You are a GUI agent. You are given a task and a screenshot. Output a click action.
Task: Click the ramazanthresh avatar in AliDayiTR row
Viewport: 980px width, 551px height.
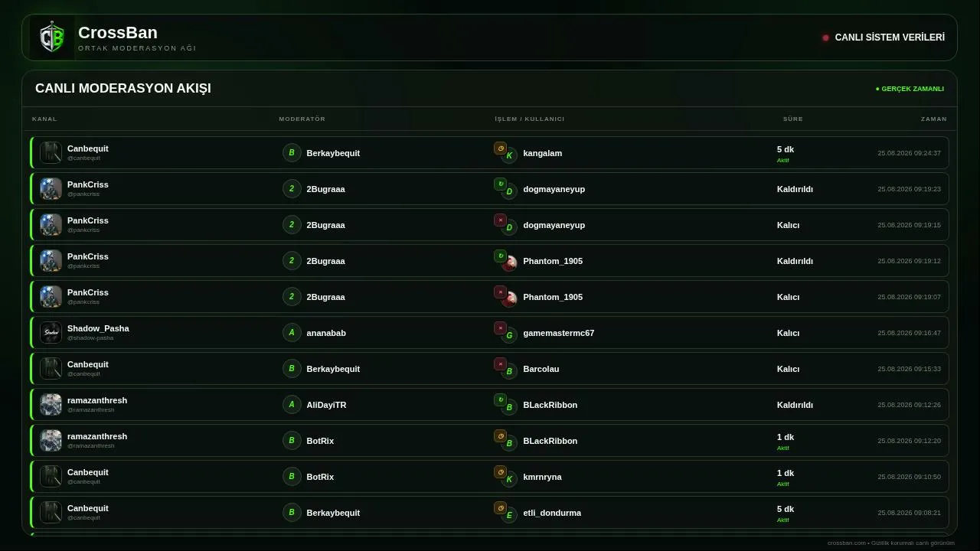point(51,405)
